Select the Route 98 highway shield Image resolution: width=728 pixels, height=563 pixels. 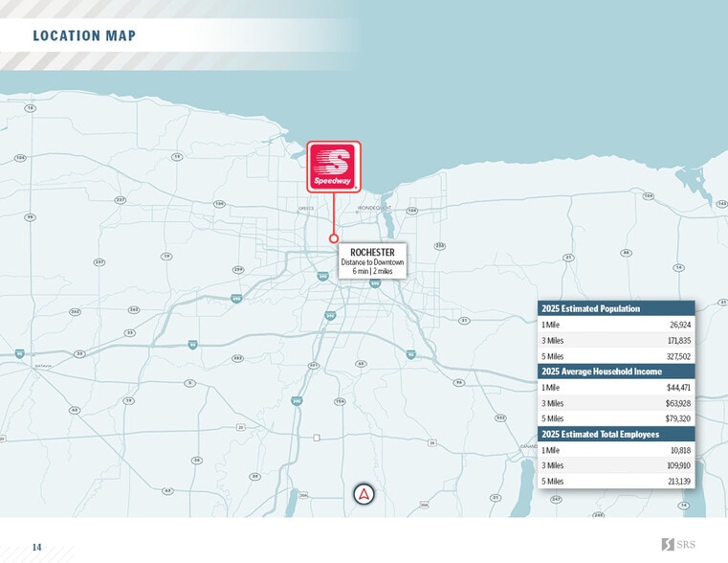31,217
